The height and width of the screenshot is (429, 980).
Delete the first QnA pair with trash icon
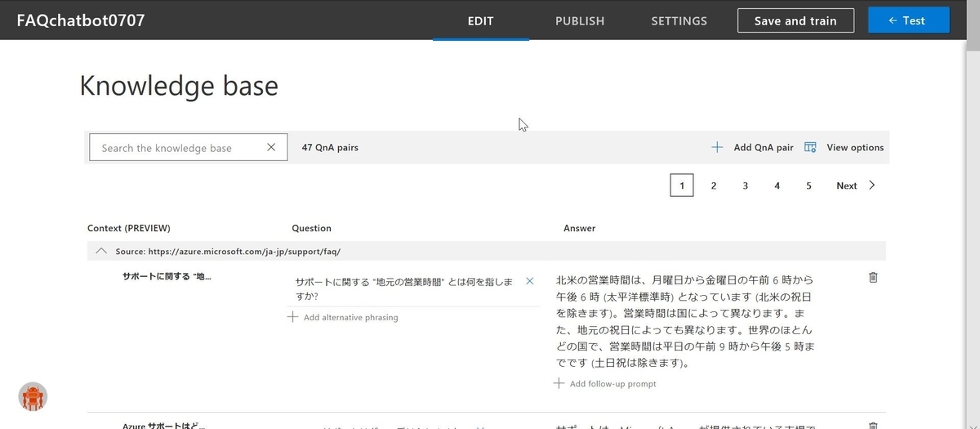tap(873, 278)
